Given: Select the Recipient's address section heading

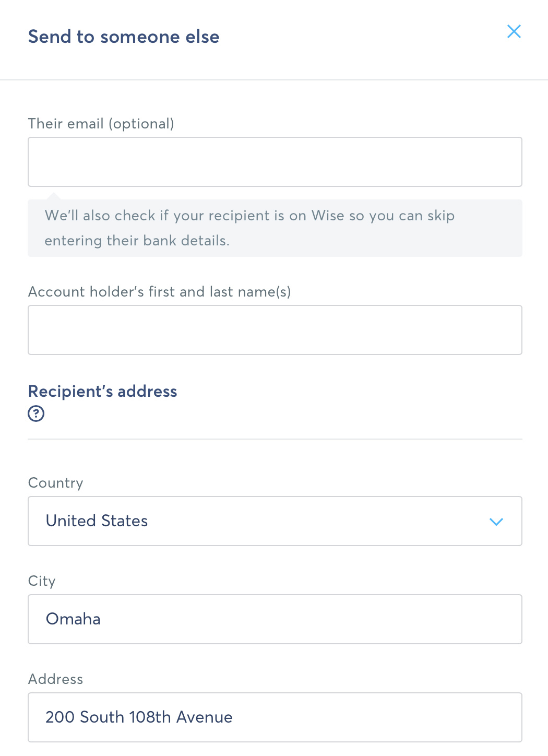Looking at the screenshot, I should (x=103, y=392).
